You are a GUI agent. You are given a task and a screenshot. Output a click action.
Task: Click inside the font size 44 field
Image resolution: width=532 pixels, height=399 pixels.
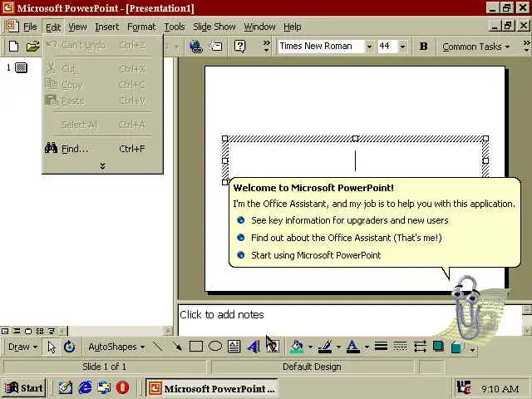coord(387,47)
